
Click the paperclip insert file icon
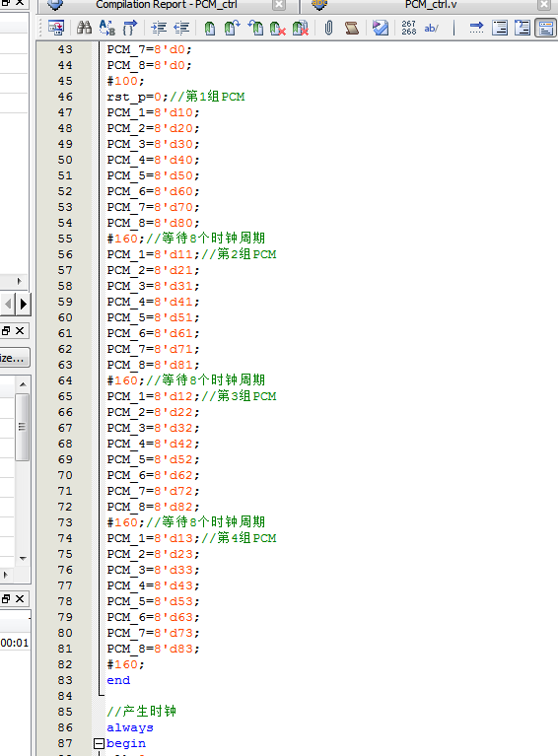[x=329, y=28]
